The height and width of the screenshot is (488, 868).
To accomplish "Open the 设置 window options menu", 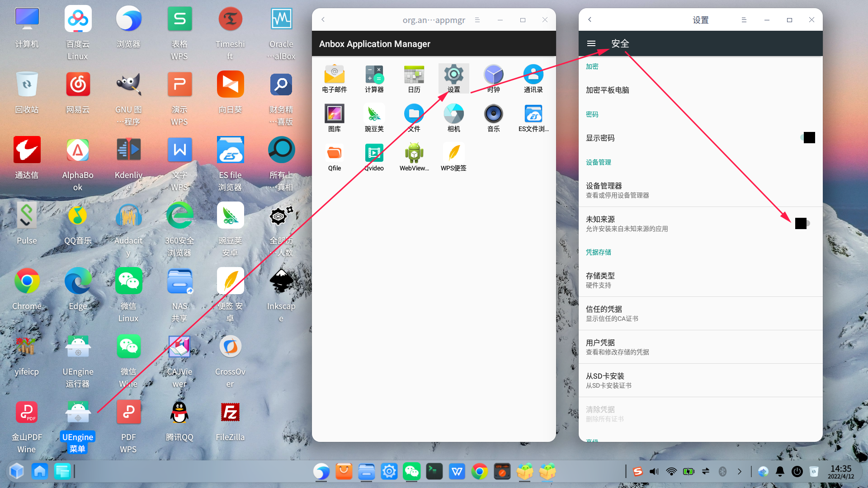I will (x=744, y=19).
